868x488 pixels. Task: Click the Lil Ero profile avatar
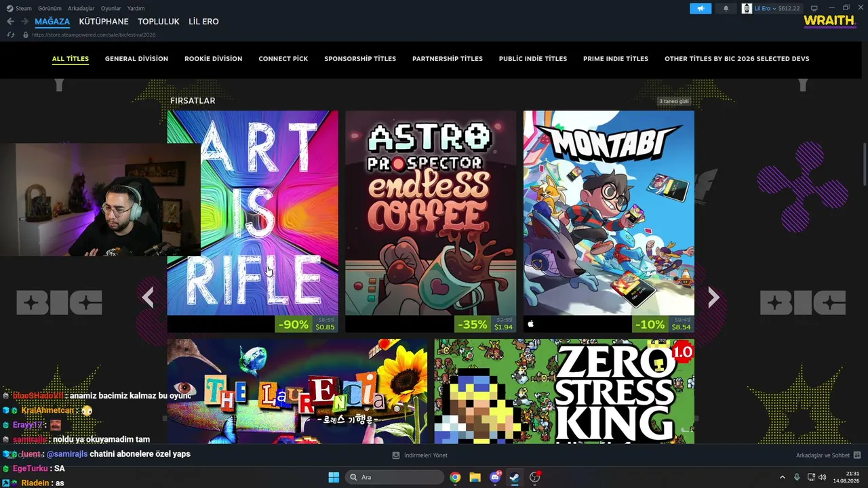747,8
